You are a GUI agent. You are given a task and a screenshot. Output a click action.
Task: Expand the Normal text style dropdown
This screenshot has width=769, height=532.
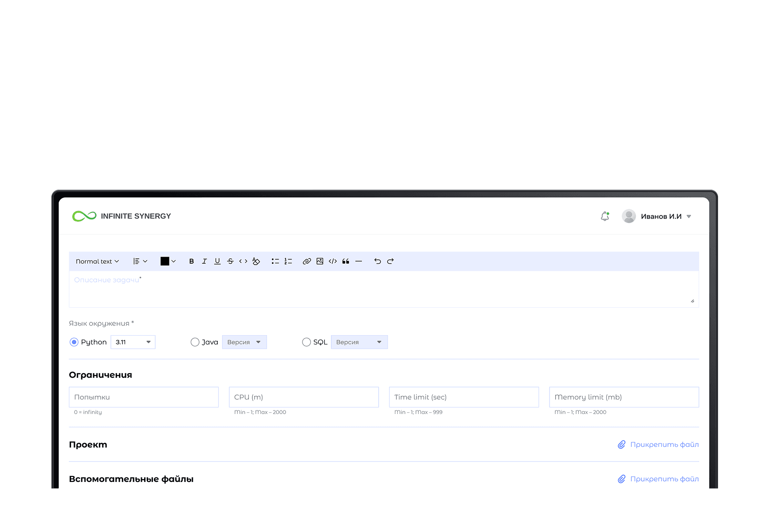[98, 262]
